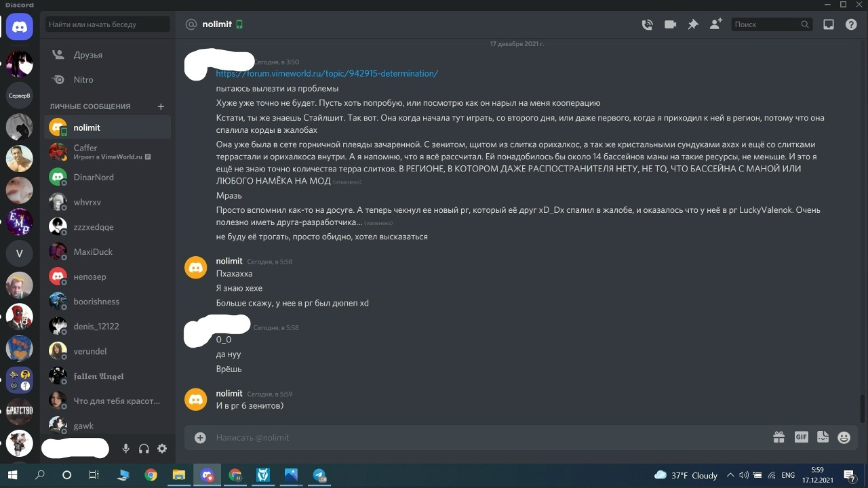The height and width of the screenshot is (488, 868).
Task: Open pinned messages
Action: tap(693, 24)
